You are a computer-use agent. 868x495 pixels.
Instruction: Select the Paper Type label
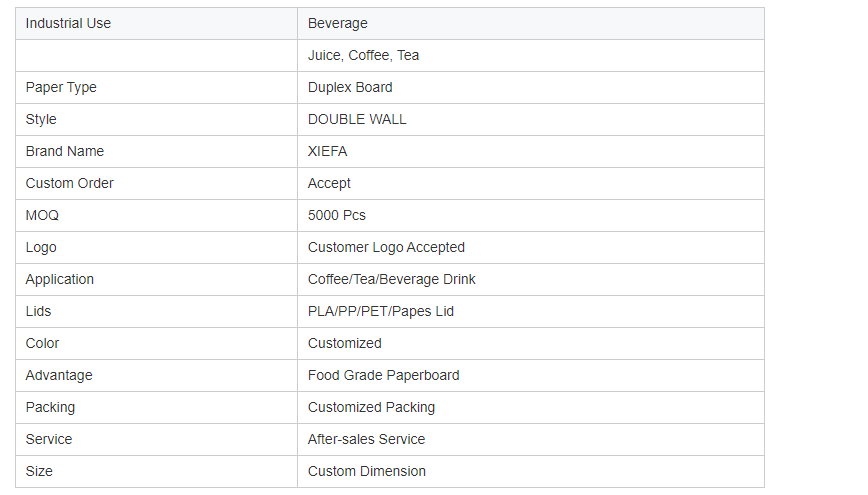point(61,87)
